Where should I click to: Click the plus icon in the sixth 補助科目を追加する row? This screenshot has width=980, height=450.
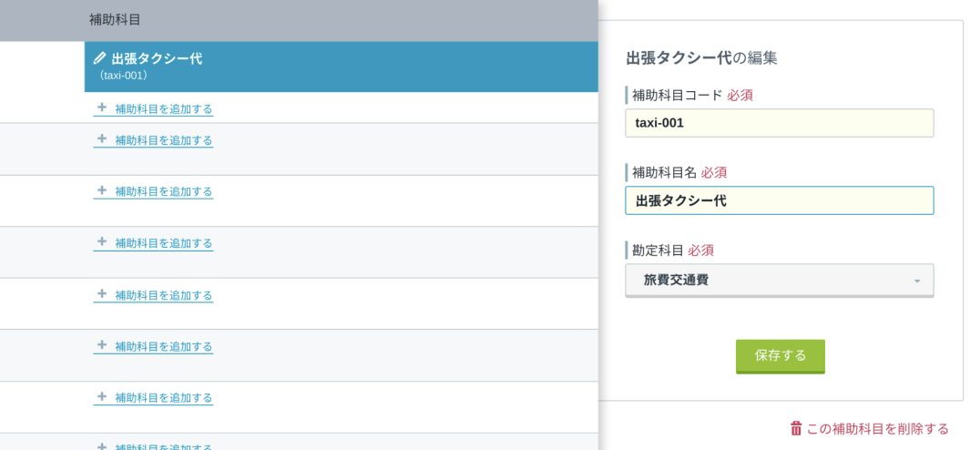pyautogui.click(x=103, y=345)
